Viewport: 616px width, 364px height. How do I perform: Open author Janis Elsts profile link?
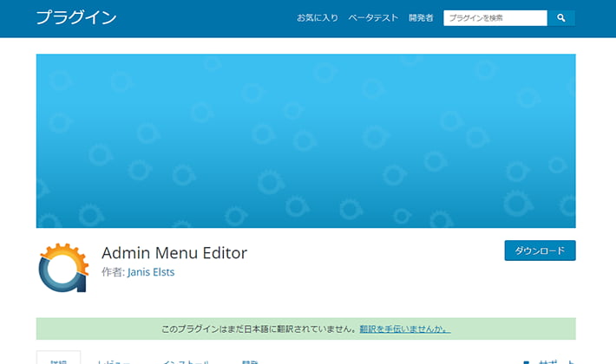pyautogui.click(x=151, y=272)
